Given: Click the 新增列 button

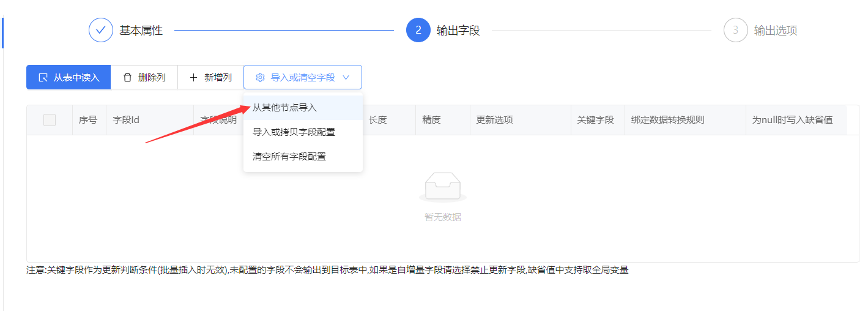Looking at the screenshot, I should point(210,77).
